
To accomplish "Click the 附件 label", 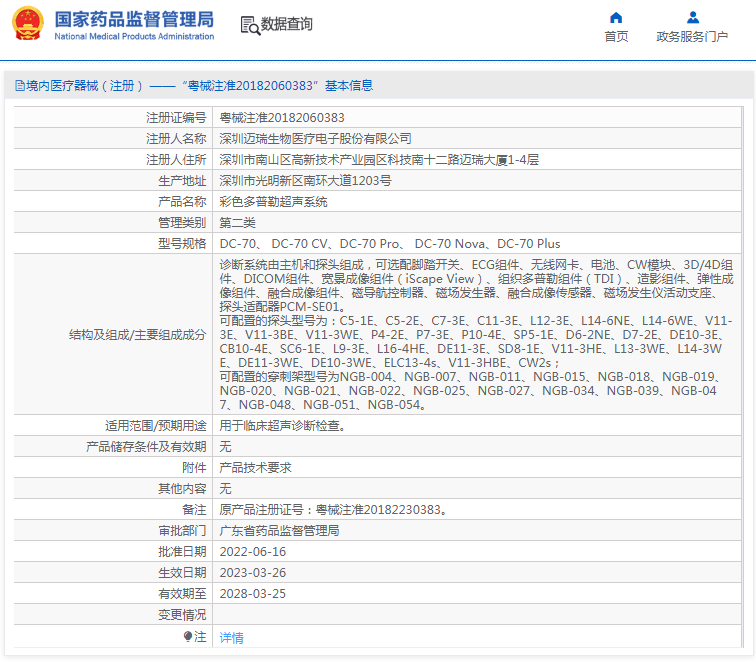I will pos(194,468).
